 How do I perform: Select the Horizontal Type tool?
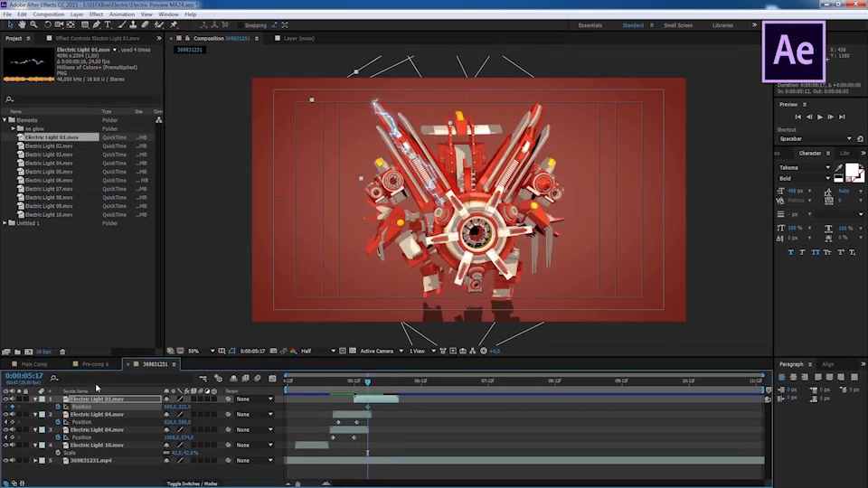point(108,25)
